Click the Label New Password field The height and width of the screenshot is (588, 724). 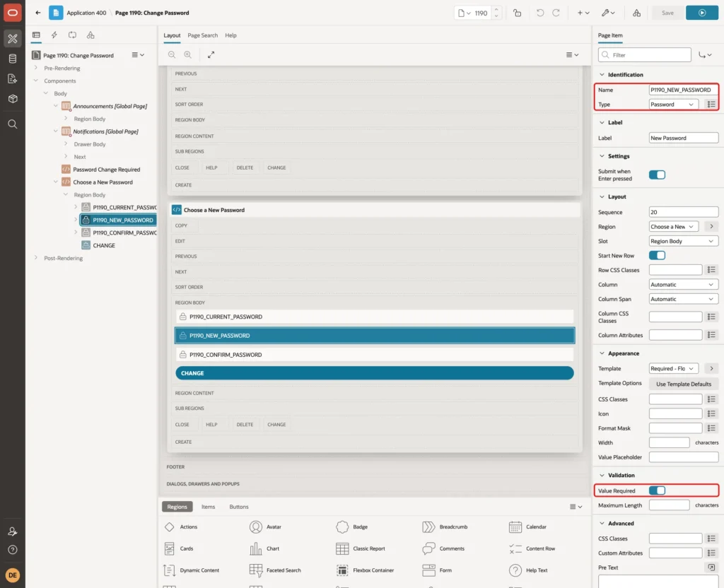[x=684, y=138]
